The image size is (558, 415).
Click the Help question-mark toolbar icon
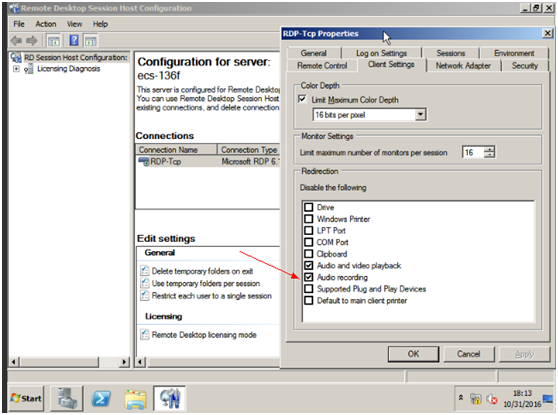(74, 41)
